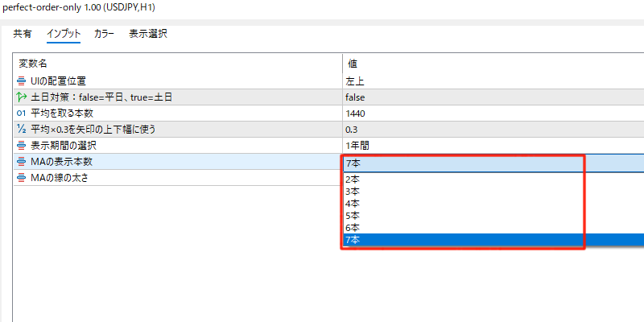Toggle the 土日対策 false value
644x322 pixels.
point(355,97)
